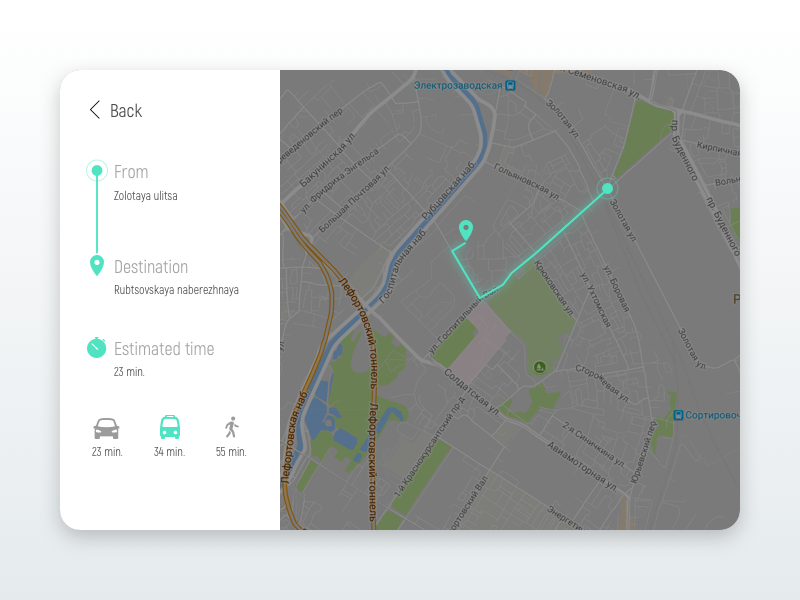This screenshot has height=600, width=800.
Task: Select the Rubtsovskaya naberezhnaya destination text
Action: [x=177, y=290]
